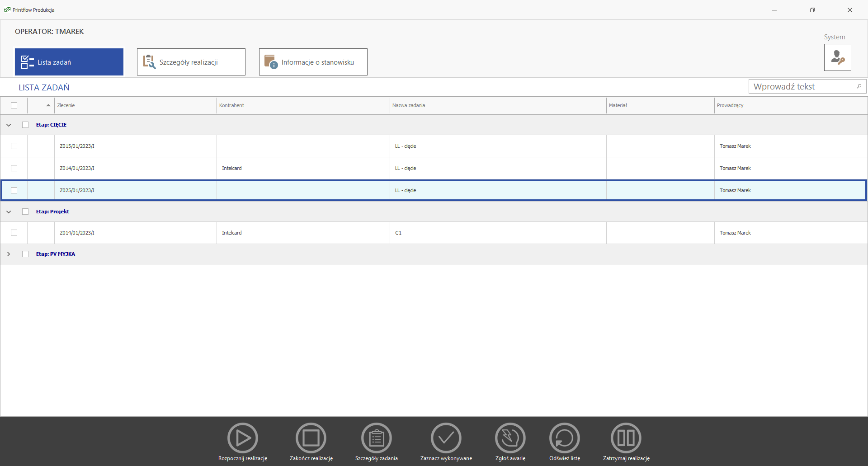
Task: Tick the Etap: CIĘCIE group checkbox
Action: 25,125
